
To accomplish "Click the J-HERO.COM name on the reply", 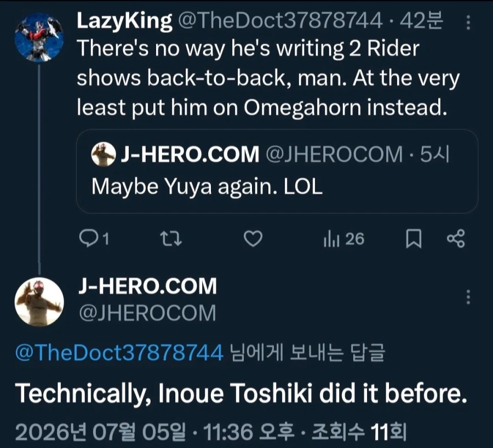I will (x=147, y=286).
